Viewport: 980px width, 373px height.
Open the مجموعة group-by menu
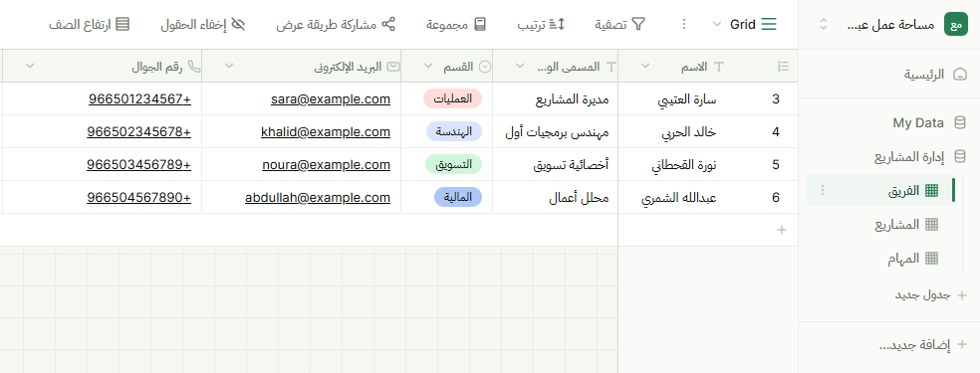pyautogui.click(x=456, y=24)
